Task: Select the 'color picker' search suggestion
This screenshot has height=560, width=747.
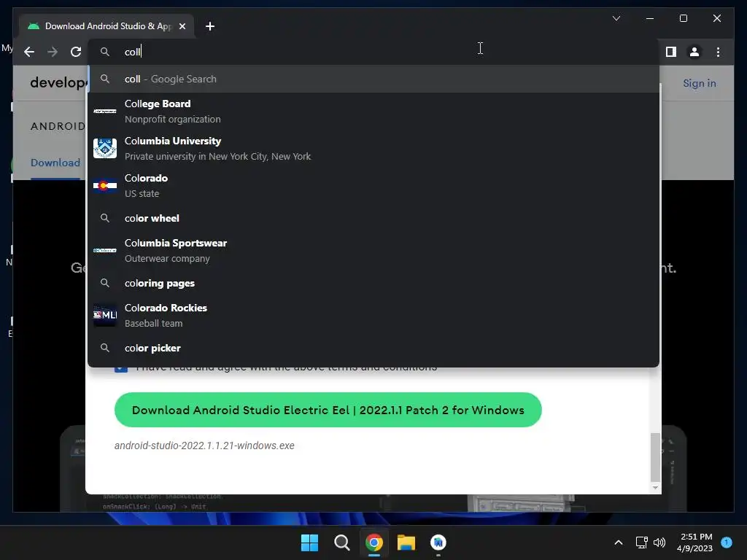Action: click(374, 348)
